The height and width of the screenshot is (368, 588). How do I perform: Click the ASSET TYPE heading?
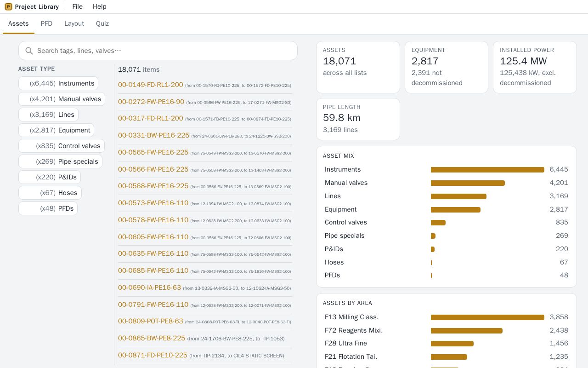[x=36, y=69]
